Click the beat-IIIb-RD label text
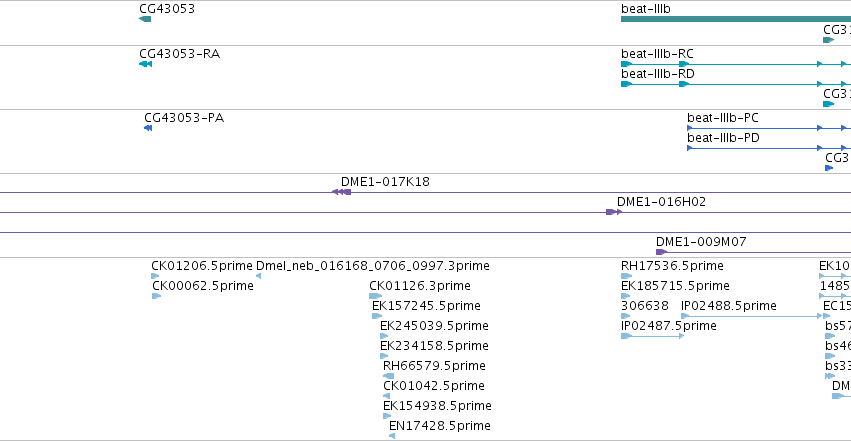Image resolution: width=851 pixels, height=441 pixels. pyautogui.click(x=658, y=74)
